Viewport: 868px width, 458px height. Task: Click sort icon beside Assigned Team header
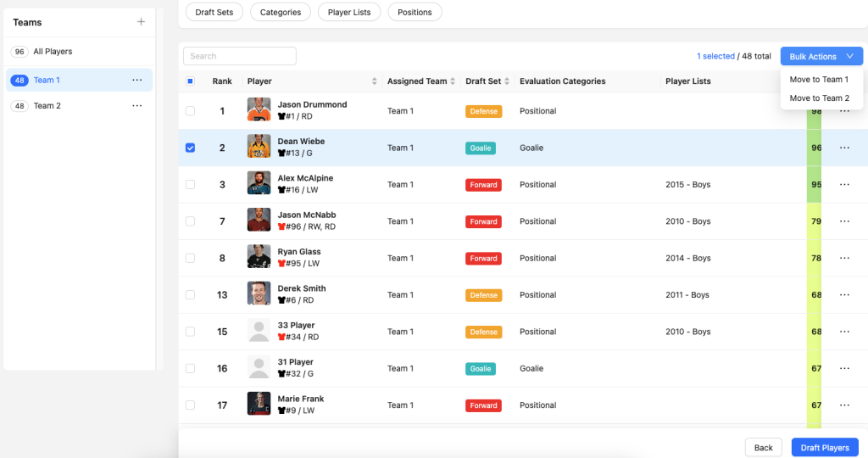click(454, 81)
